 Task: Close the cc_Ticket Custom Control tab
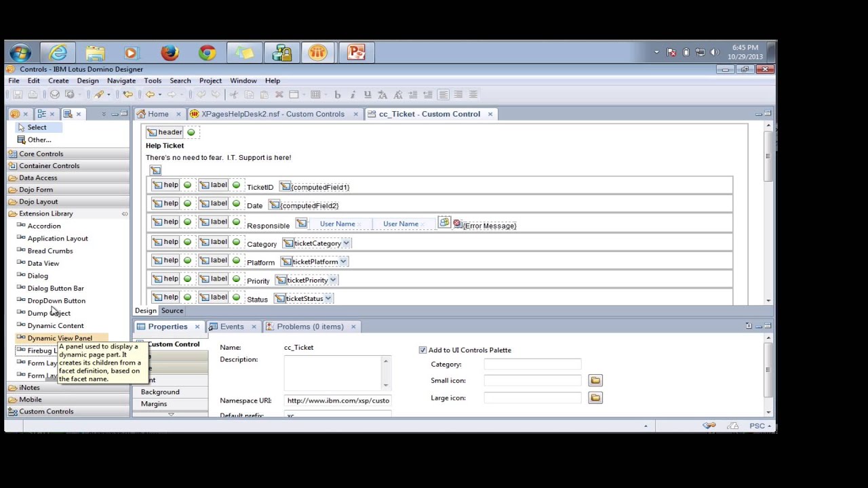click(x=490, y=114)
